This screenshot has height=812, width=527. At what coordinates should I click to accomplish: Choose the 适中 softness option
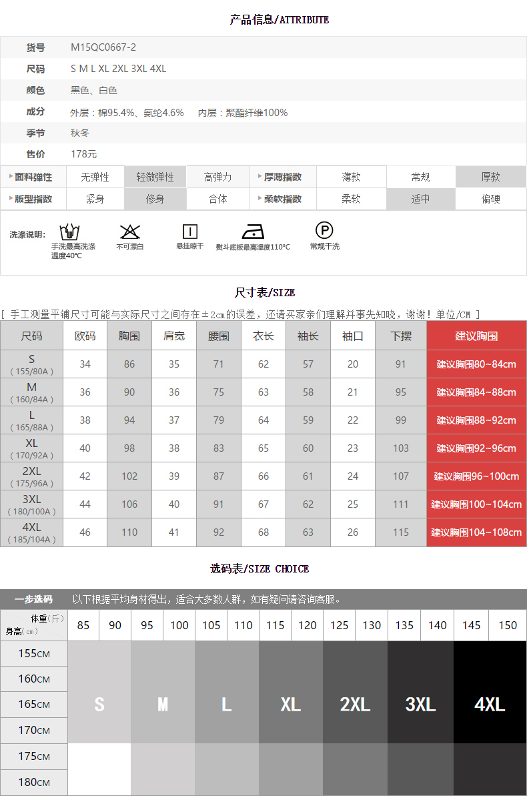(x=421, y=199)
